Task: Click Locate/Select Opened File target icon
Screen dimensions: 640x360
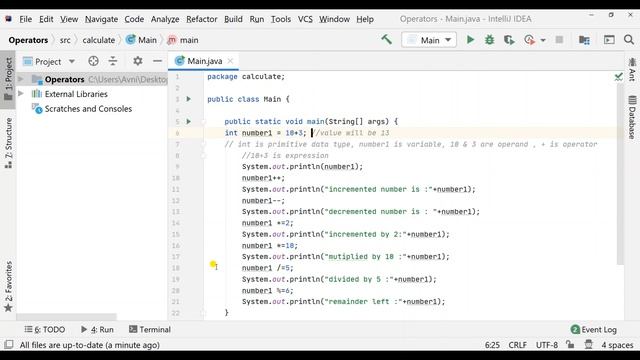Action: (x=93, y=61)
